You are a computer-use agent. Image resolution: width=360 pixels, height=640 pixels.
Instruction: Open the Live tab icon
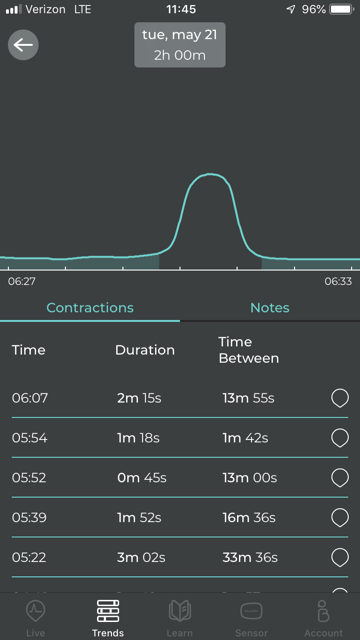[36, 611]
